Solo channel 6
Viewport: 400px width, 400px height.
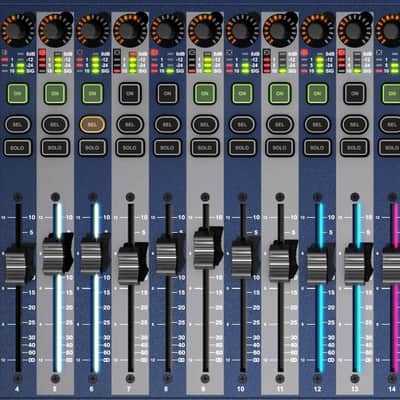click(x=92, y=148)
